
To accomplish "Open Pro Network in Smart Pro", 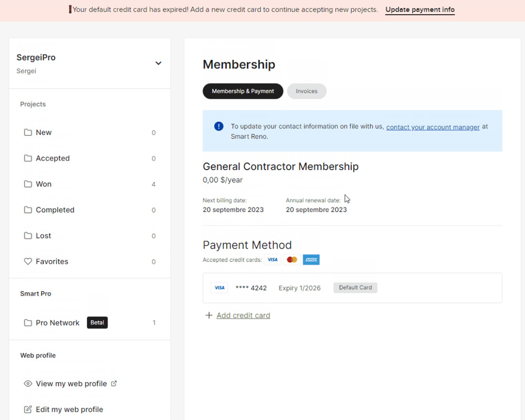I will coord(57,323).
